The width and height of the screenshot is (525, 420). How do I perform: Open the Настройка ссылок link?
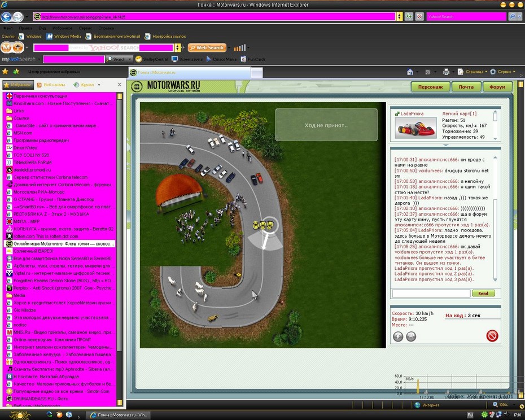coord(165,37)
